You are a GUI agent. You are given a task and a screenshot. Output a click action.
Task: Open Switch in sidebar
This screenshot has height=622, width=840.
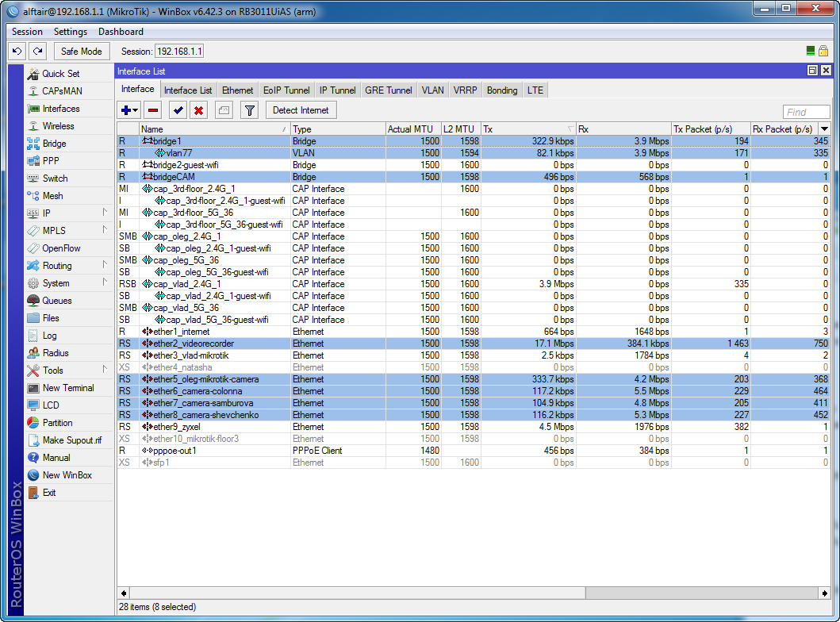[x=56, y=179]
